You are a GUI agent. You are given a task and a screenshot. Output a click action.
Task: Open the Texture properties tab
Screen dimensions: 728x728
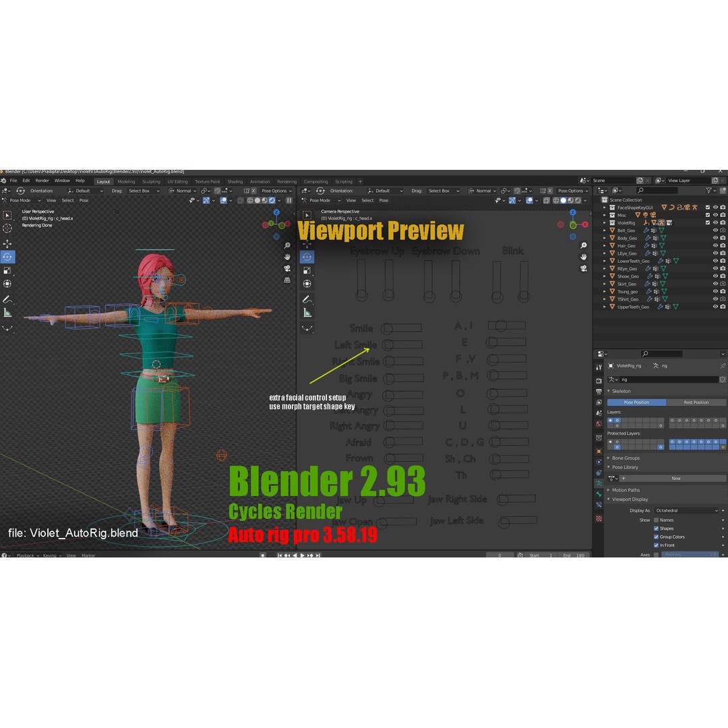point(599,518)
